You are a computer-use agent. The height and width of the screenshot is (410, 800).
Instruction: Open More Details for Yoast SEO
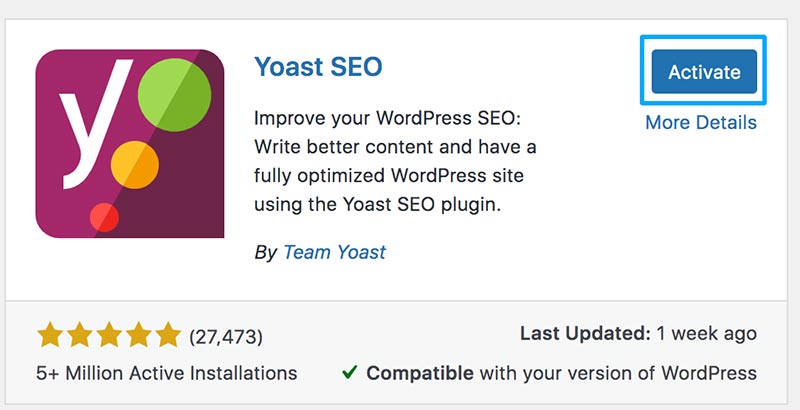pyautogui.click(x=700, y=123)
